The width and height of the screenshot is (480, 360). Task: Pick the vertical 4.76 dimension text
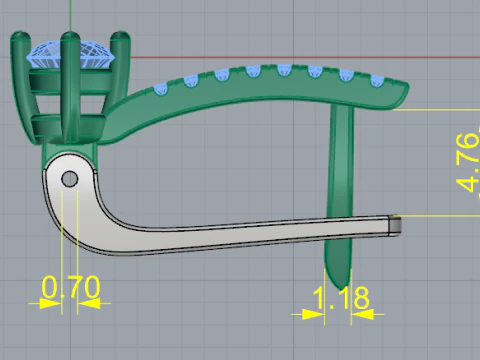(x=468, y=163)
